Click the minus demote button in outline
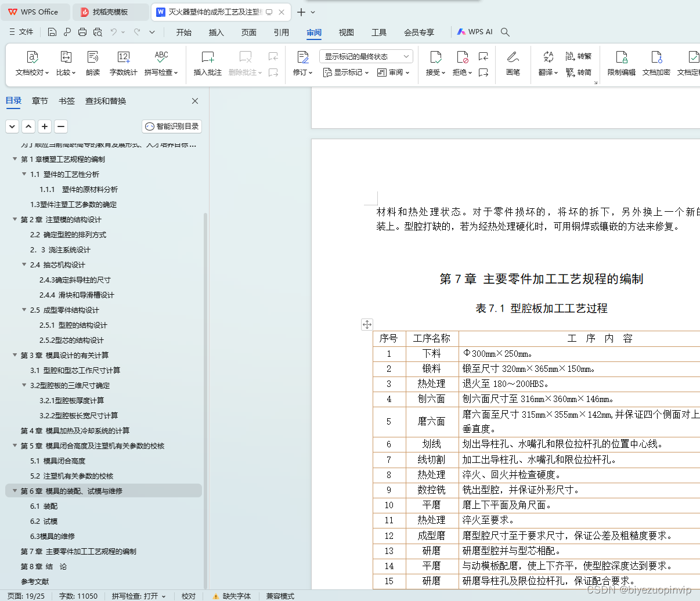The image size is (700, 601). click(x=61, y=126)
